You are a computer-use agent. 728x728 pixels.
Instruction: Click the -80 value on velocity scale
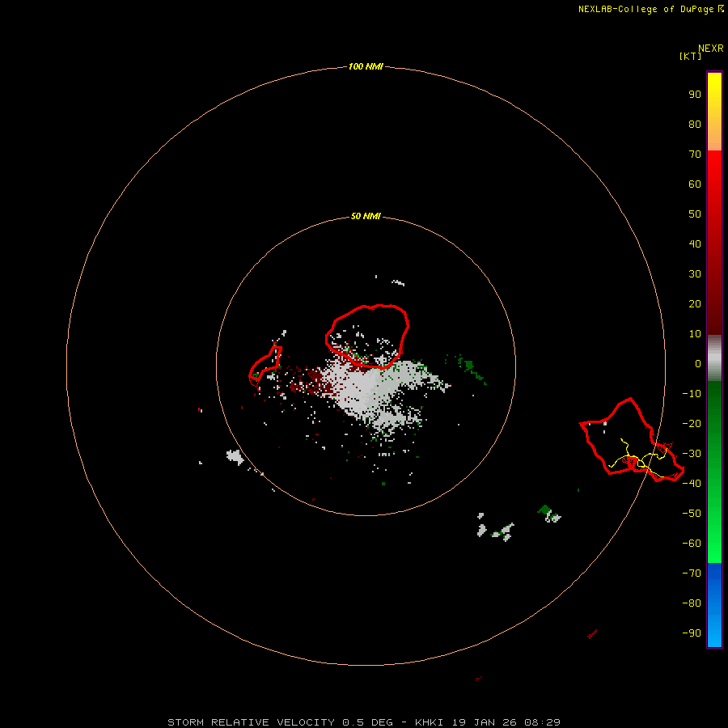coord(692,603)
